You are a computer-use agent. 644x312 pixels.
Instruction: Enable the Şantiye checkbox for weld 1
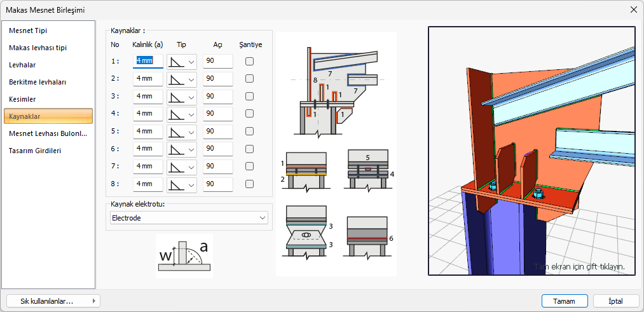[250, 62]
